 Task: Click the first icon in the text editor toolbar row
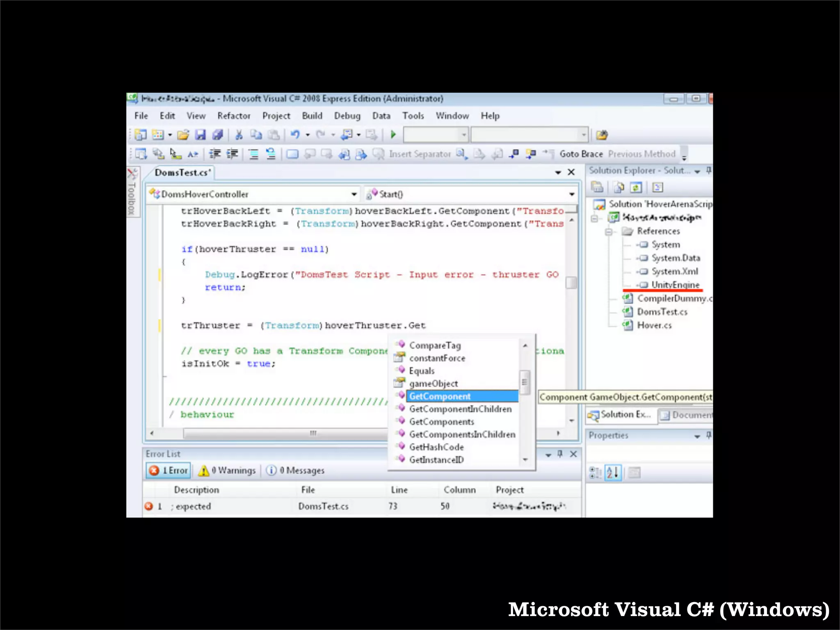coord(141,154)
